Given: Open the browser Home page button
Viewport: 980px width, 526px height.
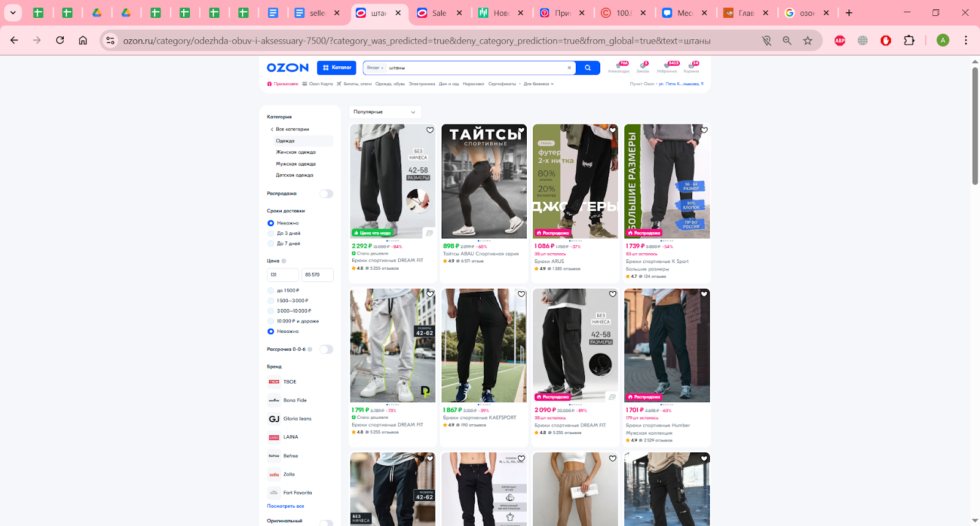Looking at the screenshot, I should [83, 40].
